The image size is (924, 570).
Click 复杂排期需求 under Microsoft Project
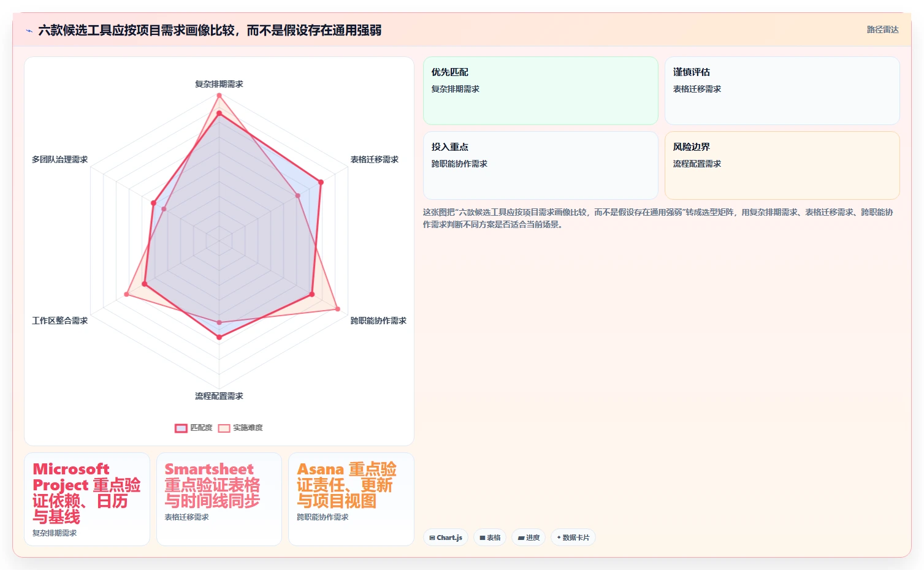coord(55,533)
